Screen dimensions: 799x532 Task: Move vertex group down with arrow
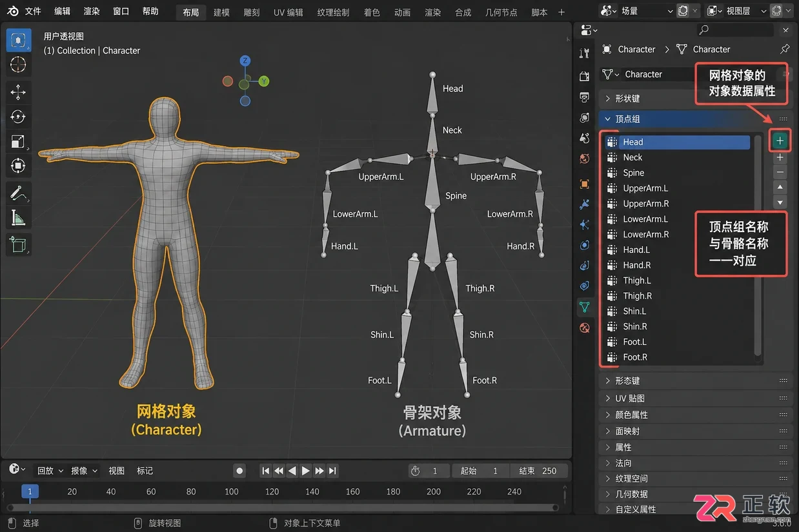point(780,202)
